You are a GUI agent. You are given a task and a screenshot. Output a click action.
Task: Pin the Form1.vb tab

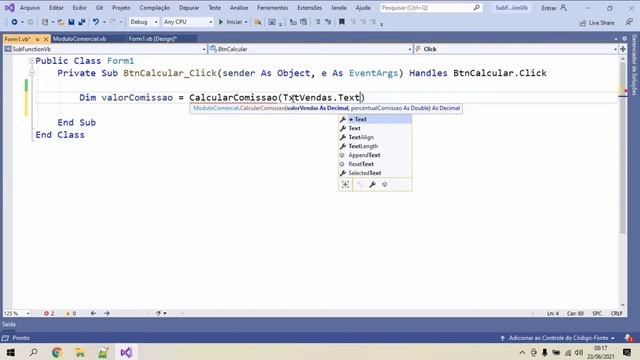[x=37, y=39]
